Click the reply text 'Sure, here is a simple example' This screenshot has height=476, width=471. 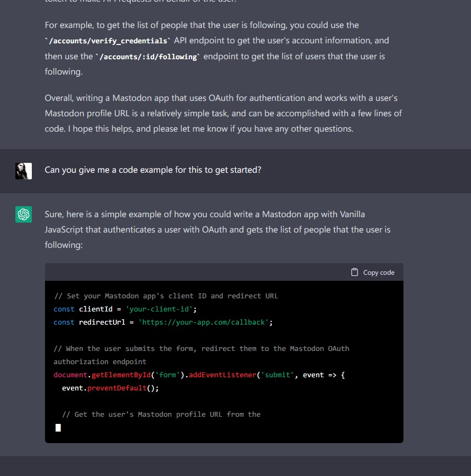217,229
